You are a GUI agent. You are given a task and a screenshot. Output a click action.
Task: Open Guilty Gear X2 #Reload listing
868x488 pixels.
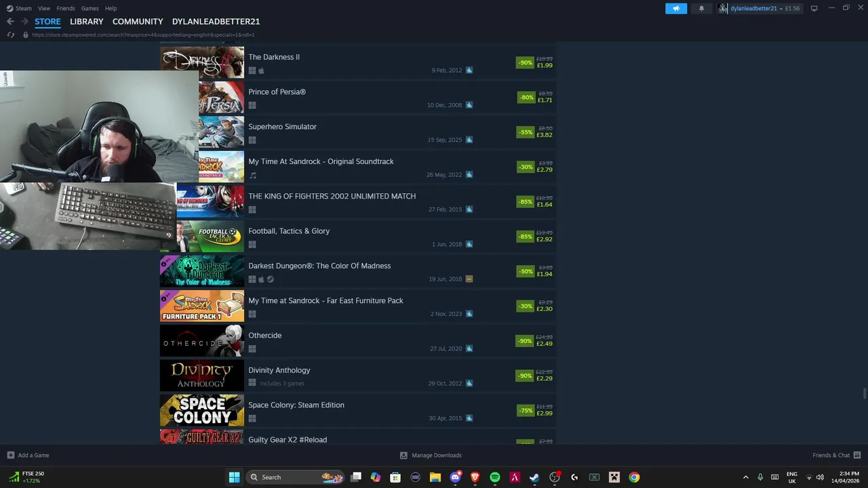point(358,437)
